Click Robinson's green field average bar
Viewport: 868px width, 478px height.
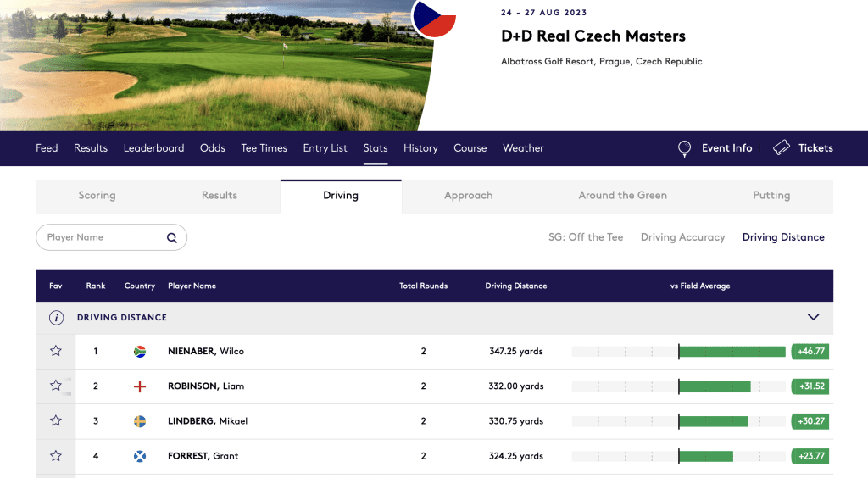click(x=715, y=386)
